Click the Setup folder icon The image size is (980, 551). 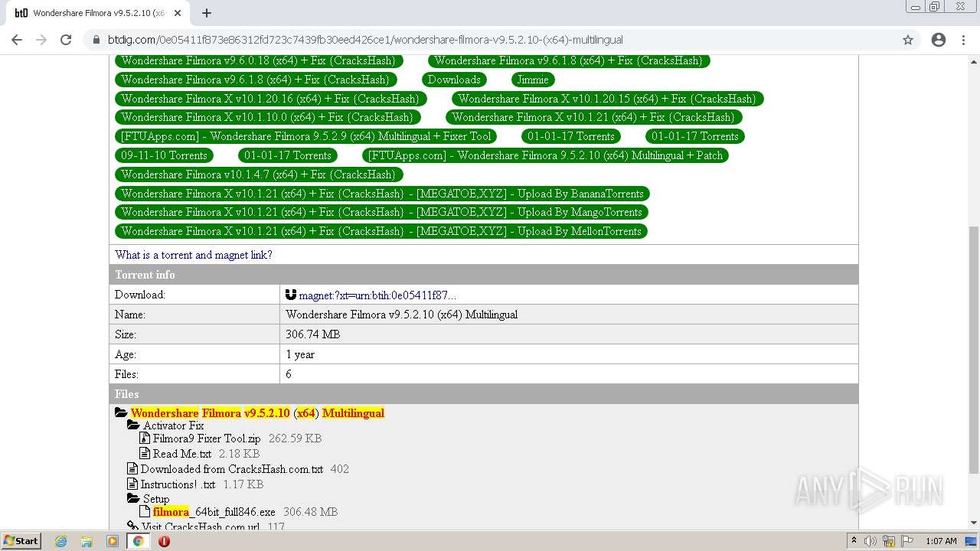133,498
